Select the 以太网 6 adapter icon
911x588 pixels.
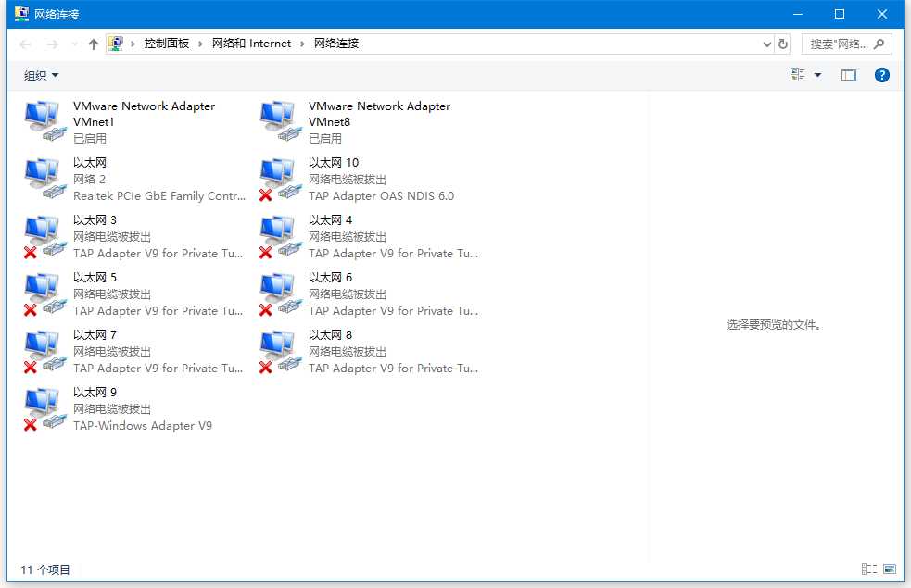(280, 294)
